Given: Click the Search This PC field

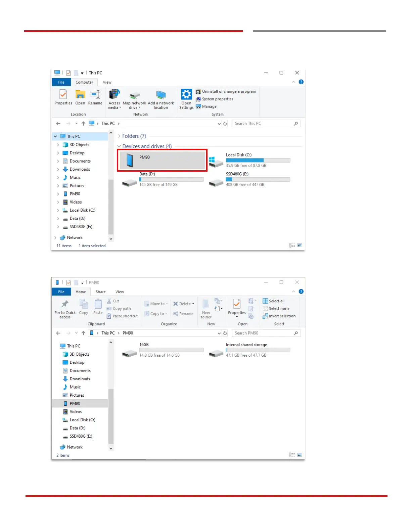Looking at the screenshot, I should (266, 124).
